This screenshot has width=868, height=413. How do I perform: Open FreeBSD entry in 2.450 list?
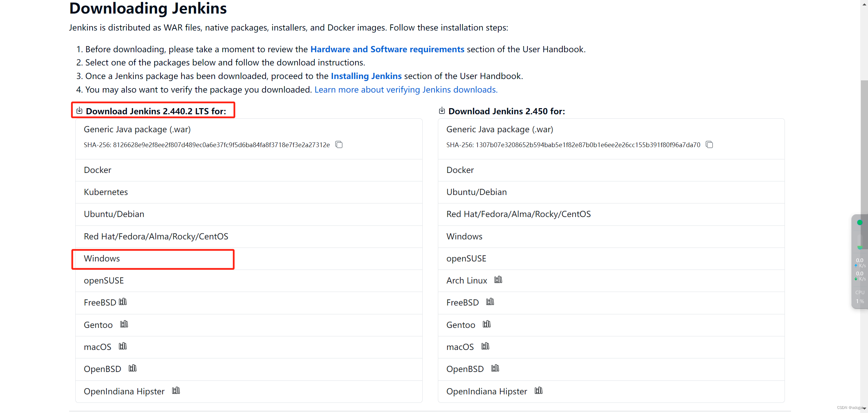pos(611,303)
